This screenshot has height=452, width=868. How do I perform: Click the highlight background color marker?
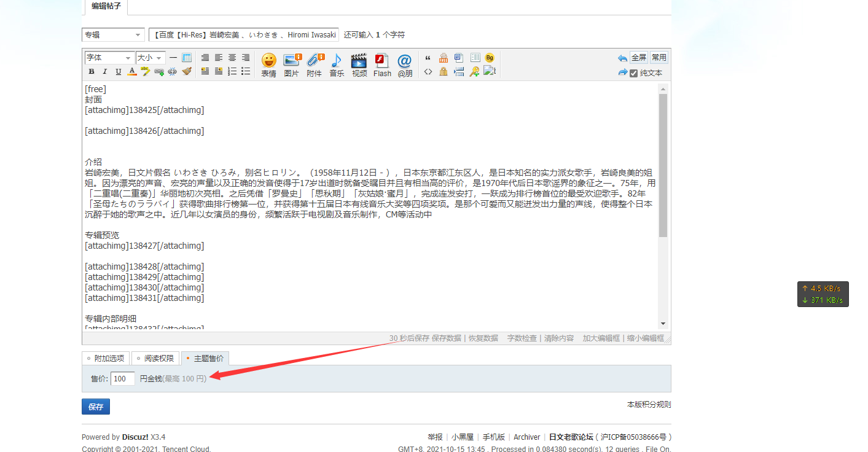(x=146, y=71)
